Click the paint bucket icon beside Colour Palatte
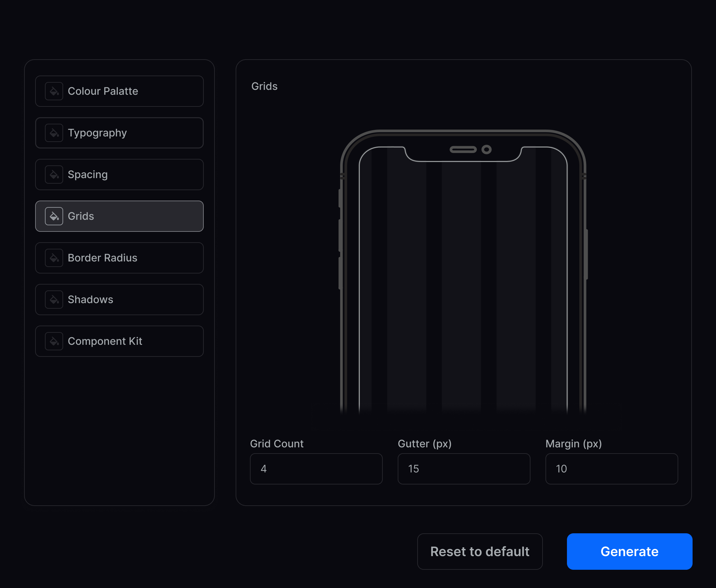The image size is (716, 588). (x=54, y=91)
